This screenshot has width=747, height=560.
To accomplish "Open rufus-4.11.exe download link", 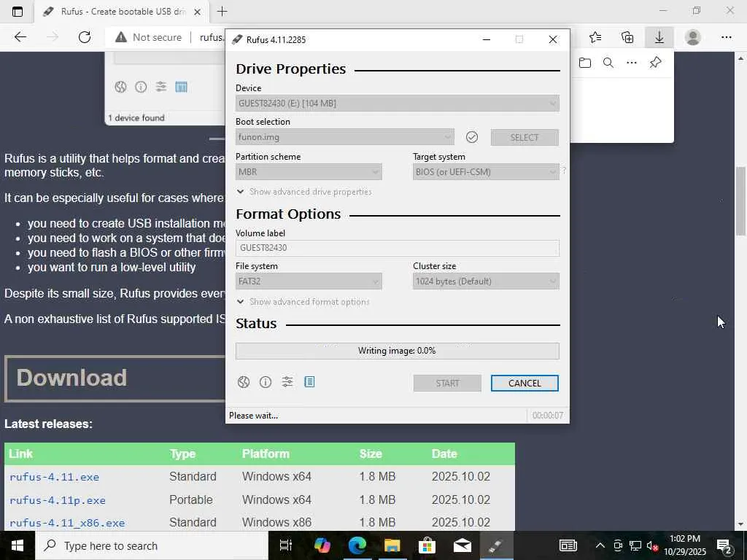I will (x=54, y=477).
